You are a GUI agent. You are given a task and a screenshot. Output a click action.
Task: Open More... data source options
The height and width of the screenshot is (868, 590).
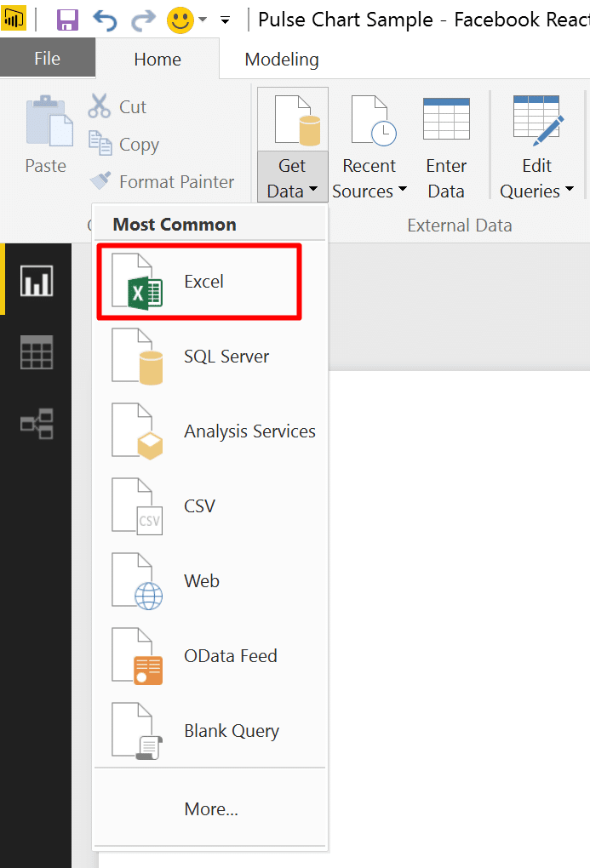coord(210,808)
